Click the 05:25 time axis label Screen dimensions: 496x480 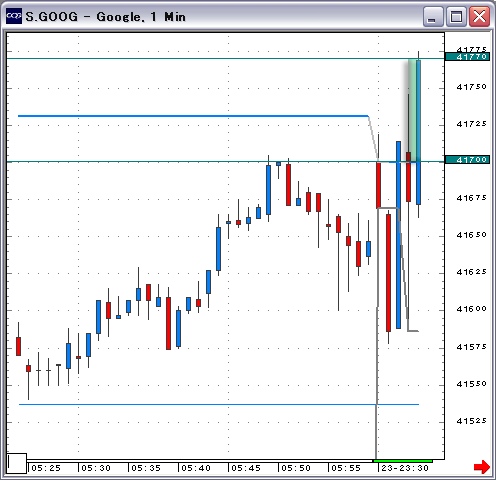(46, 468)
